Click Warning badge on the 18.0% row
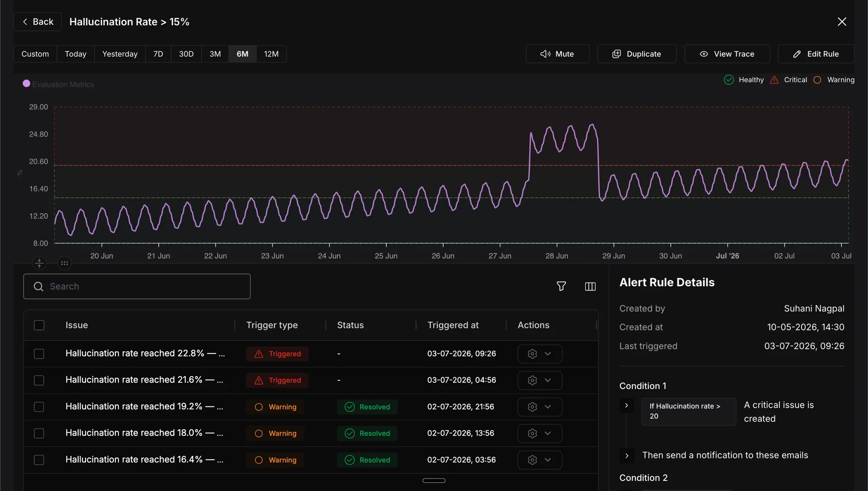868x491 pixels. 275,433
